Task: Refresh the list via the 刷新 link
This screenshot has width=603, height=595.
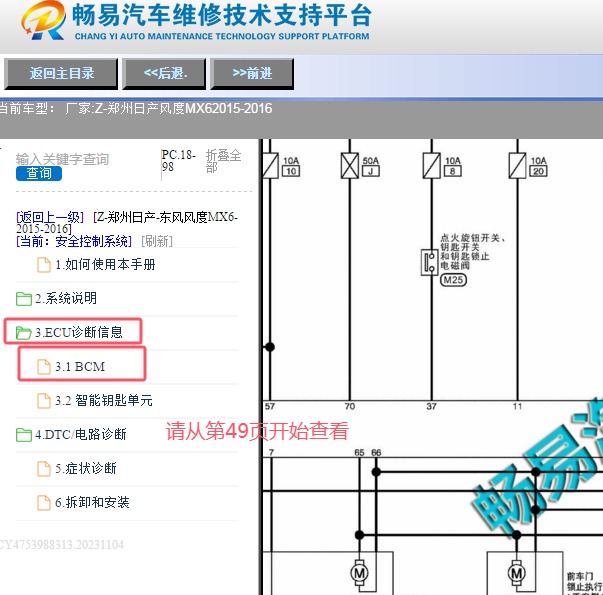Action: coord(157,241)
